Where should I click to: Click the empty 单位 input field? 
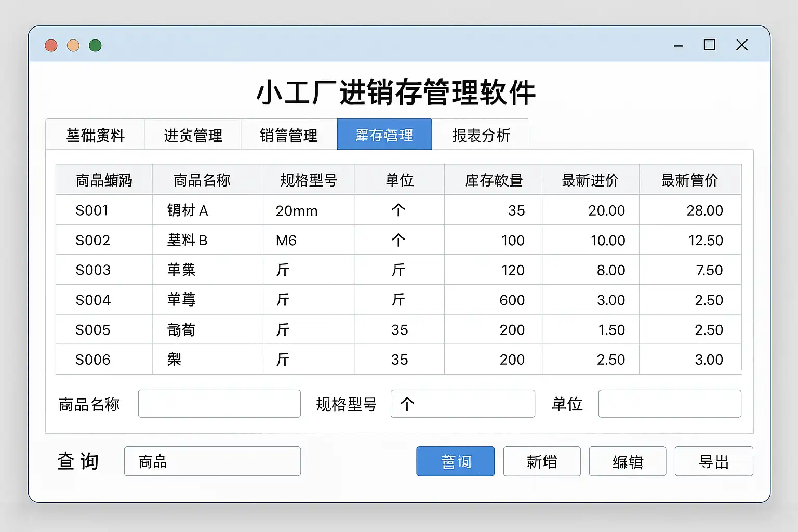pos(669,404)
